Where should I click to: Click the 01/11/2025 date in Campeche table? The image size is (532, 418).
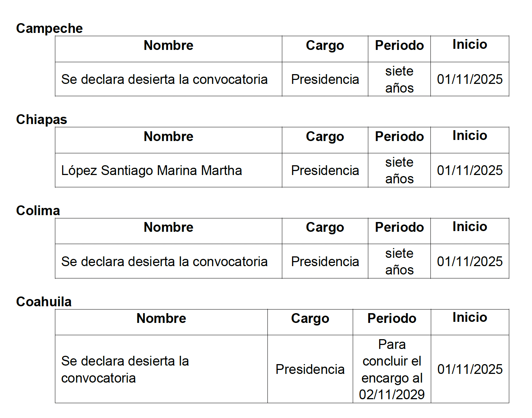[469, 79]
